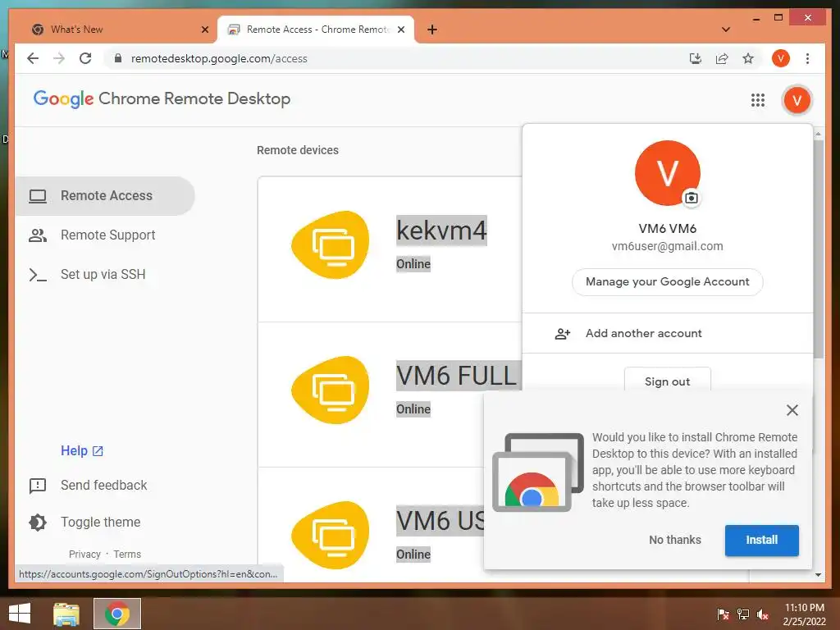Share this page using the share icon
The image size is (840, 630).
click(722, 58)
